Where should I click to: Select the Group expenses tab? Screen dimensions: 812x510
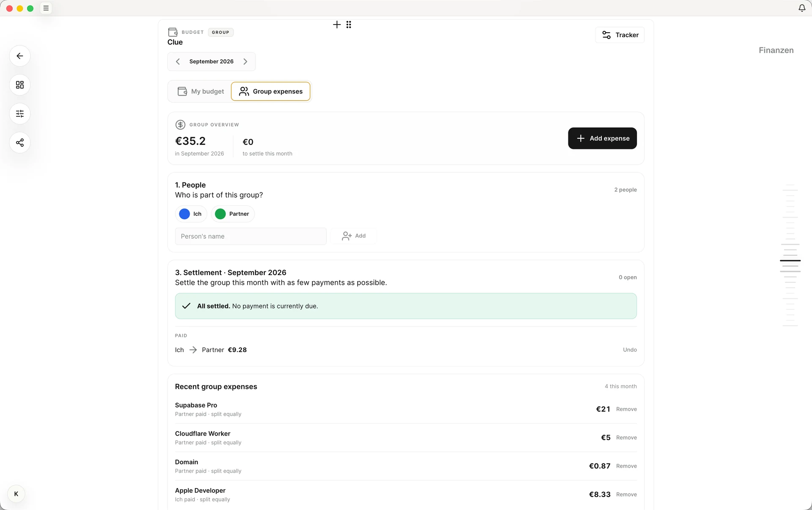(271, 91)
